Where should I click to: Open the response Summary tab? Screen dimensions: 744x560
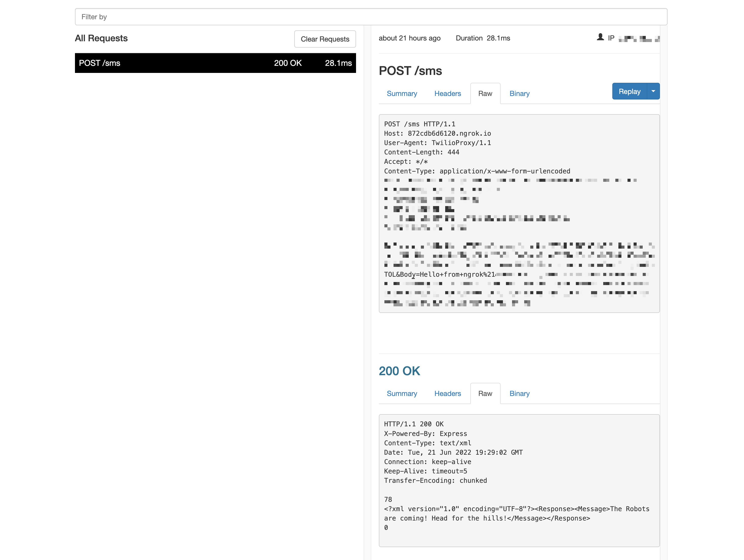click(x=402, y=393)
